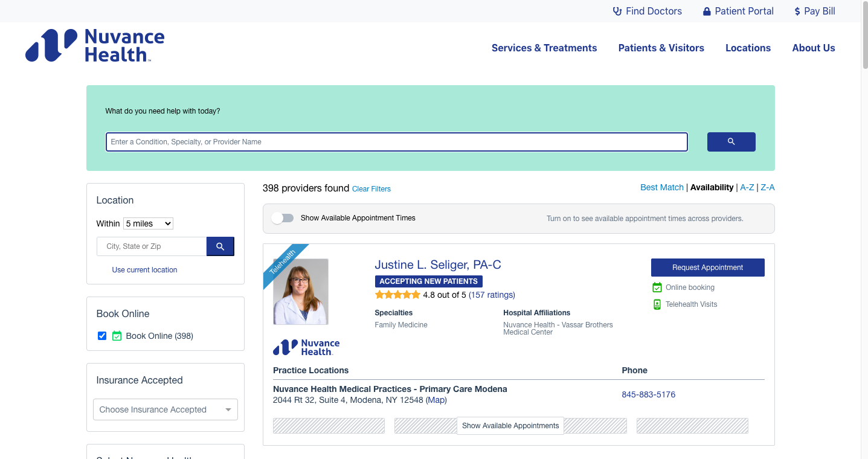Click the Request Appointment button
Viewport: 868px width, 459px height.
708,268
